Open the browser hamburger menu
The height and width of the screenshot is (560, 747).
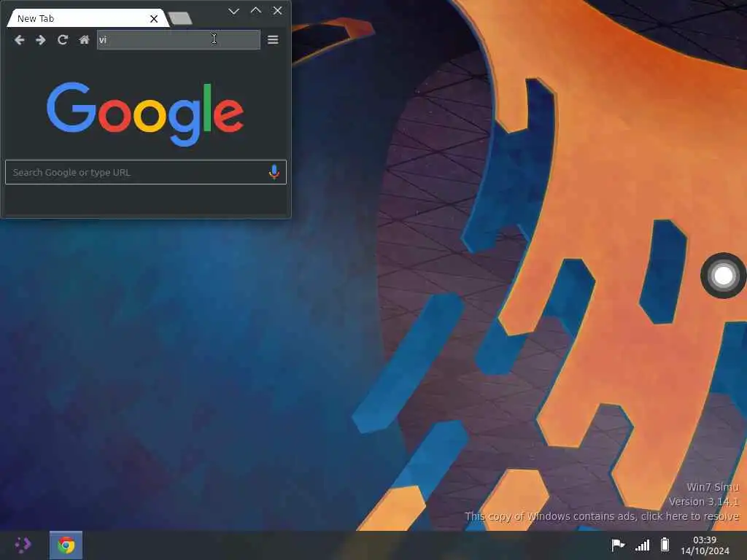coord(273,40)
